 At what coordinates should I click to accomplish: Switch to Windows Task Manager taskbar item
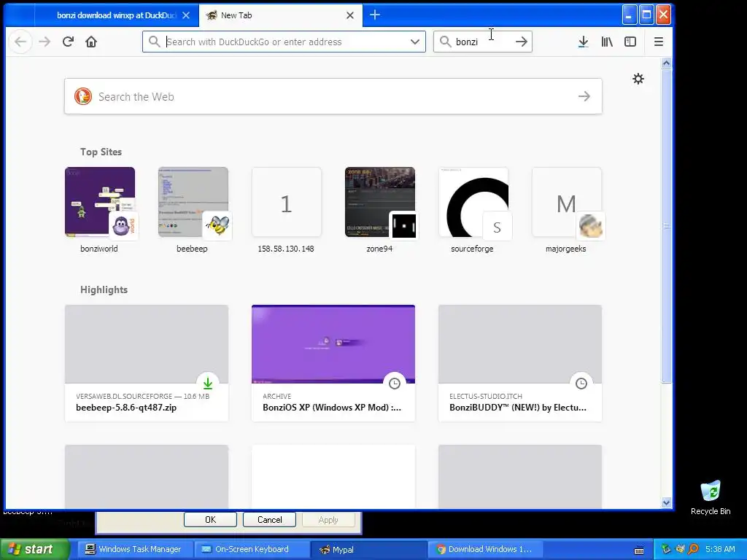135,549
